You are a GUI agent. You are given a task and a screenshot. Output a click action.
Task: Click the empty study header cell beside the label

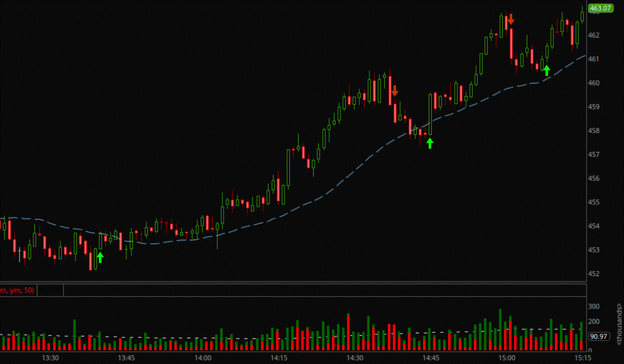click(50, 291)
